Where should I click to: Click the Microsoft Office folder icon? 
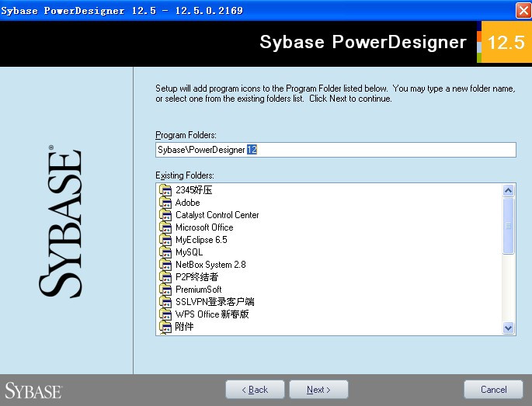165,227
